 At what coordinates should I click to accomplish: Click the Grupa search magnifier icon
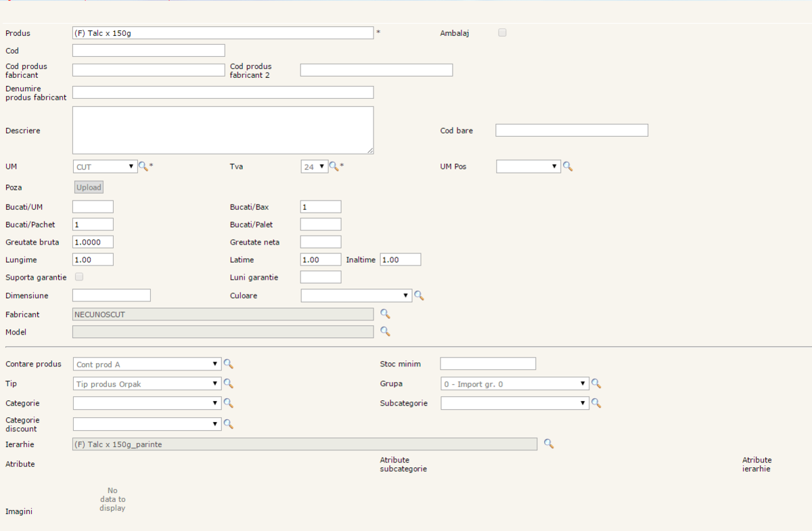(595, 383)
